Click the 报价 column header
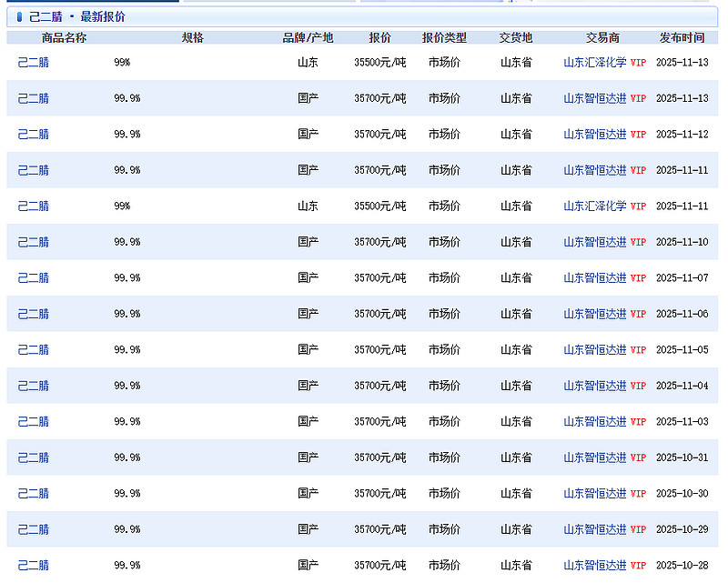Image resolution: width=728 pixels, height=583 pixels. point(379,37)
